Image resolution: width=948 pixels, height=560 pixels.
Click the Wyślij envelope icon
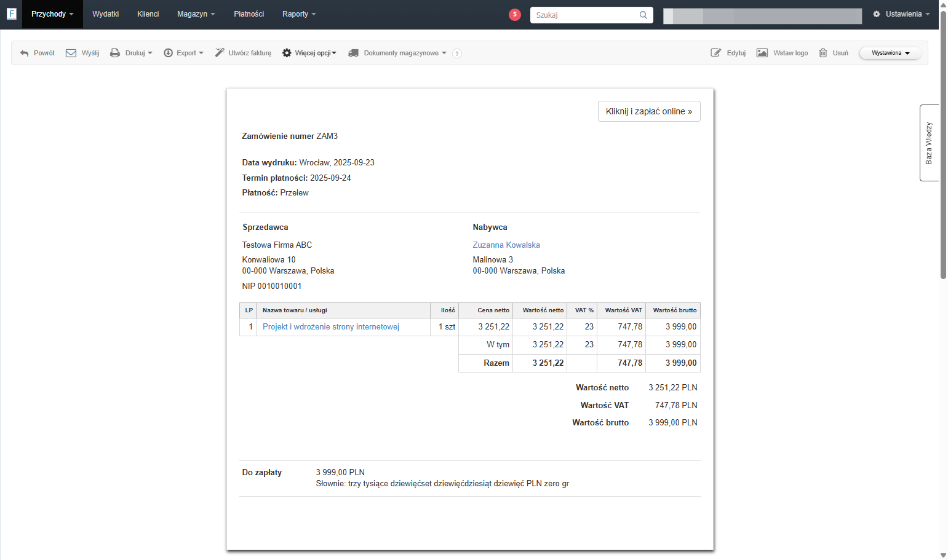click(71, 53)
